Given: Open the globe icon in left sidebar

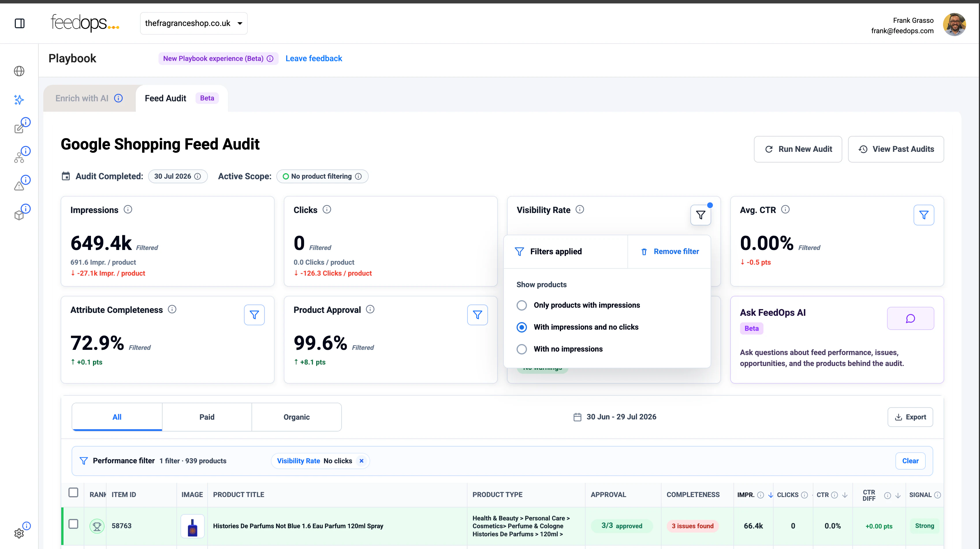Looking at the screenshot, I should (x=19, y=71).
